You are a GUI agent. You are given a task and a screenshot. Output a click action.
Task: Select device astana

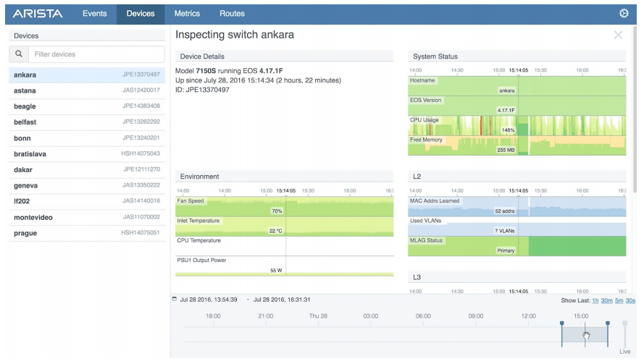pyautogui.click(x=87, y=90)
